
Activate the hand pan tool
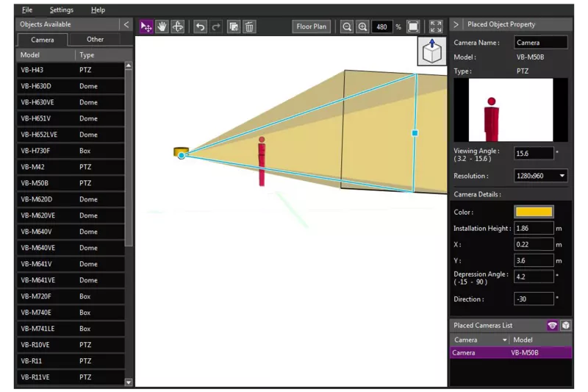pyautogui.click(x=162, y=26)
